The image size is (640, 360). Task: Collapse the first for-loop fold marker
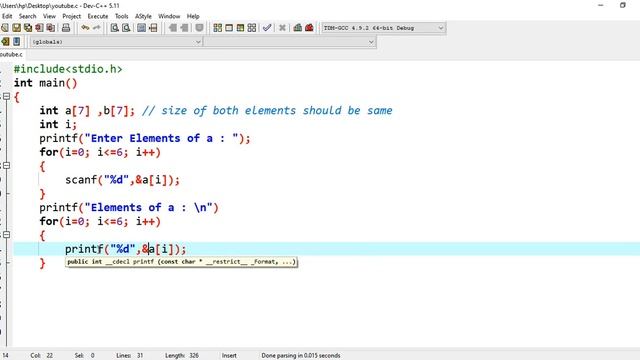[7, 166]
